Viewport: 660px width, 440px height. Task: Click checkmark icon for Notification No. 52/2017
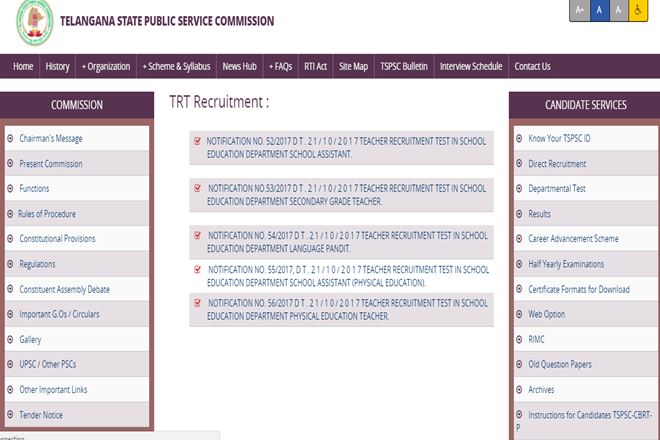pos(197,141)
